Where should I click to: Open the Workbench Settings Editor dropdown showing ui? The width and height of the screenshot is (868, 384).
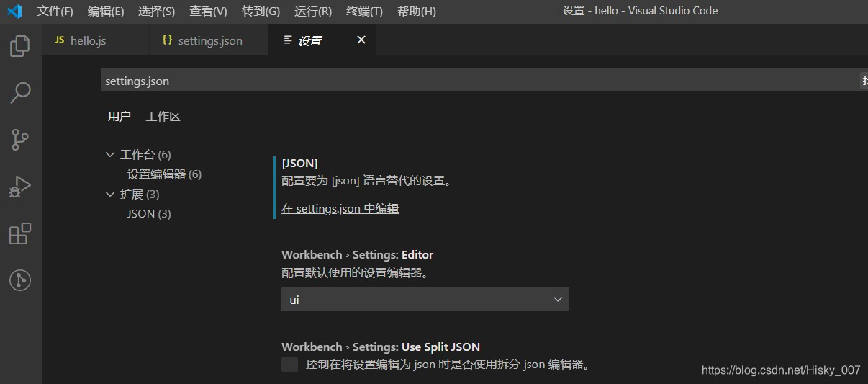(425, 300)
